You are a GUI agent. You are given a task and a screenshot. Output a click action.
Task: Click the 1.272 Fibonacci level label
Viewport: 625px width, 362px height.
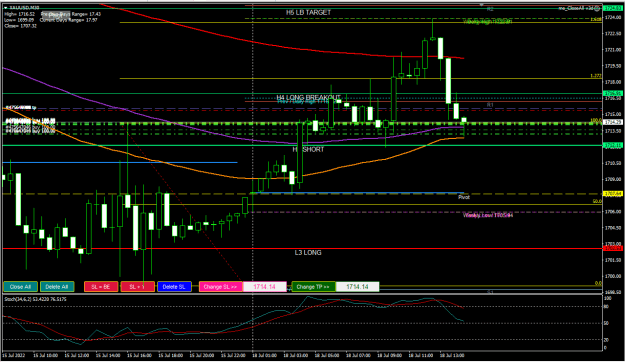pos(596,76)
